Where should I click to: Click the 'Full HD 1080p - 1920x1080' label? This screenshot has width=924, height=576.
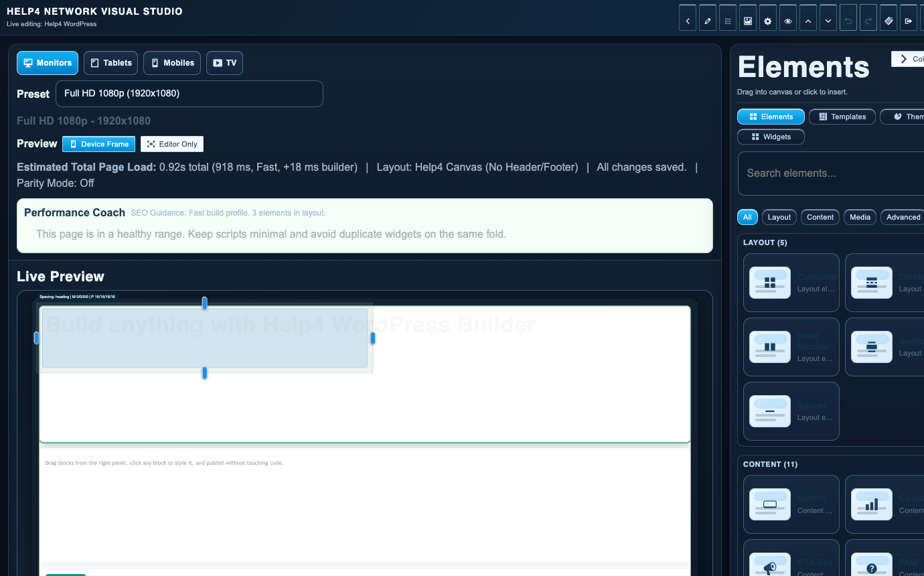point(84,121)
